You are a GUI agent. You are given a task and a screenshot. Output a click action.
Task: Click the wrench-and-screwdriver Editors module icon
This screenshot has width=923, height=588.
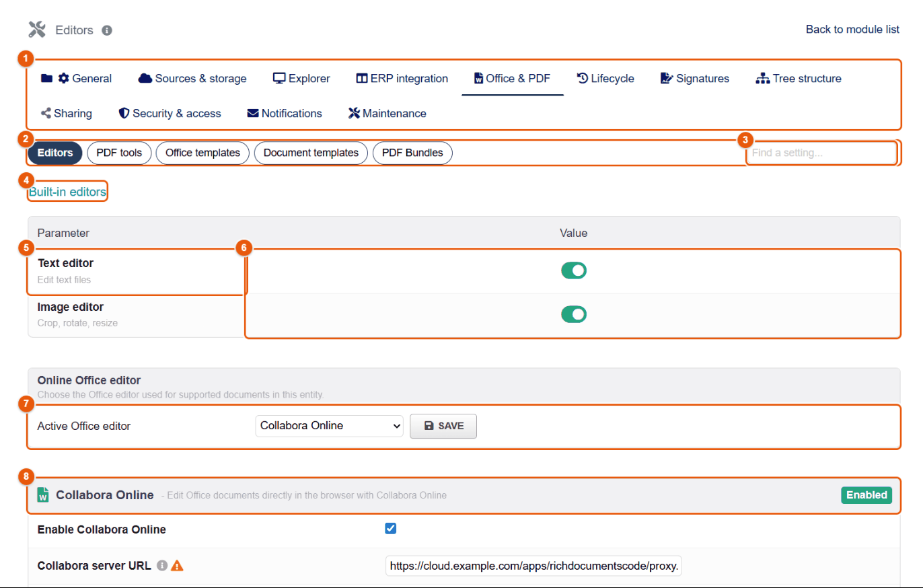pyautogui.click(x=37, y=30)
